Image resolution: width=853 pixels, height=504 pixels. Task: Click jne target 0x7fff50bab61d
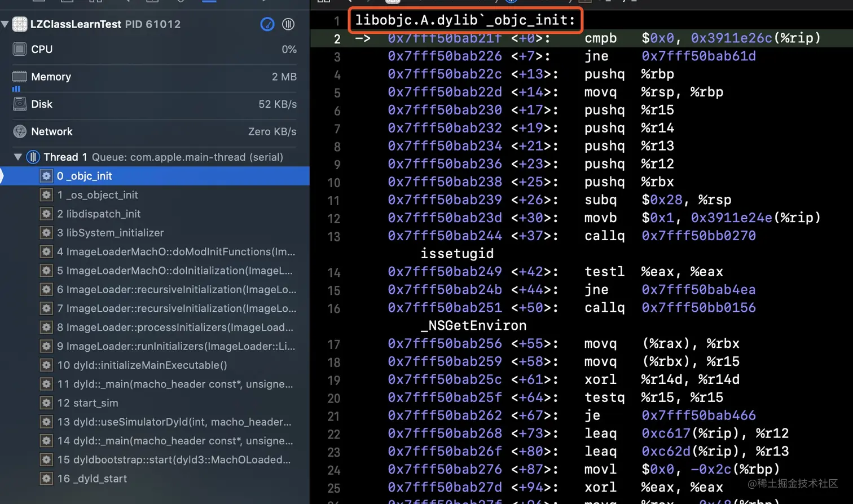click(x=698, y=56)
